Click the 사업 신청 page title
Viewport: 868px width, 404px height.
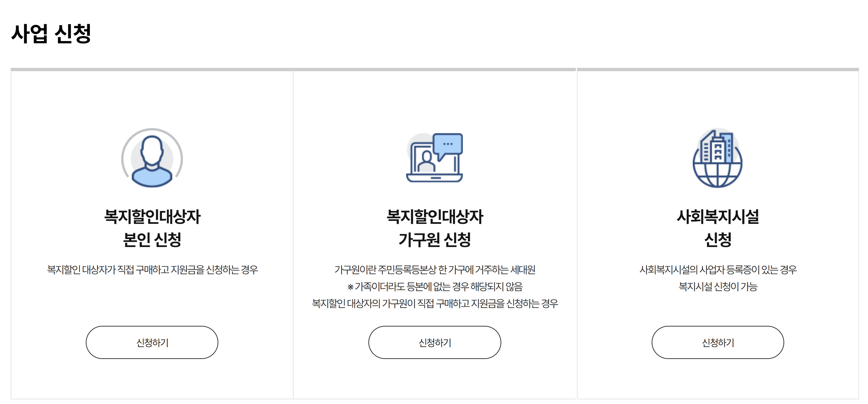[x=51, y=34]
